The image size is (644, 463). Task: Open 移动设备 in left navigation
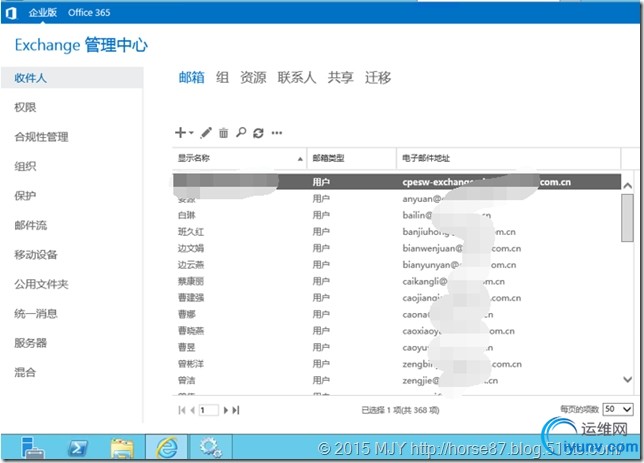(x=36, y=255)
